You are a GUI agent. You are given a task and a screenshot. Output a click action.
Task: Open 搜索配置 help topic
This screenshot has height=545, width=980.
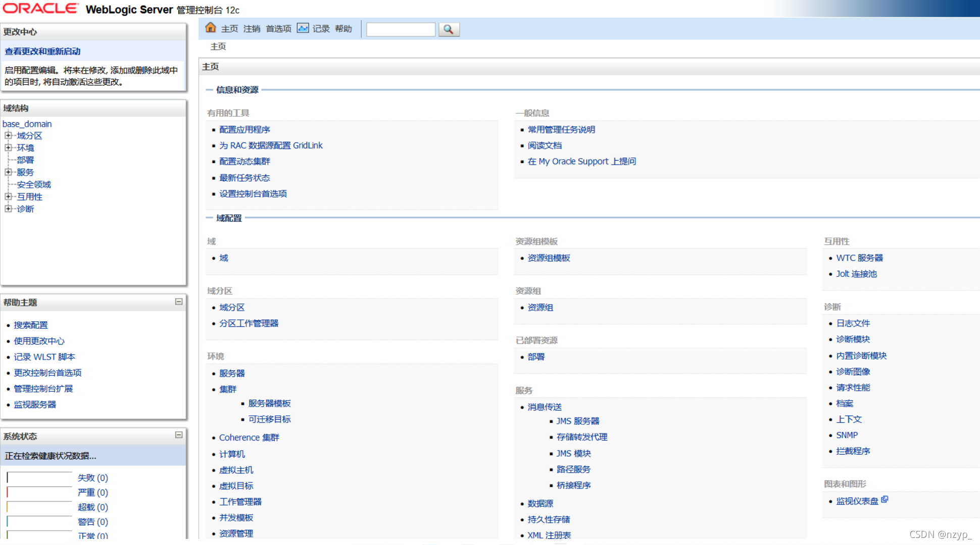coord(31,325)
